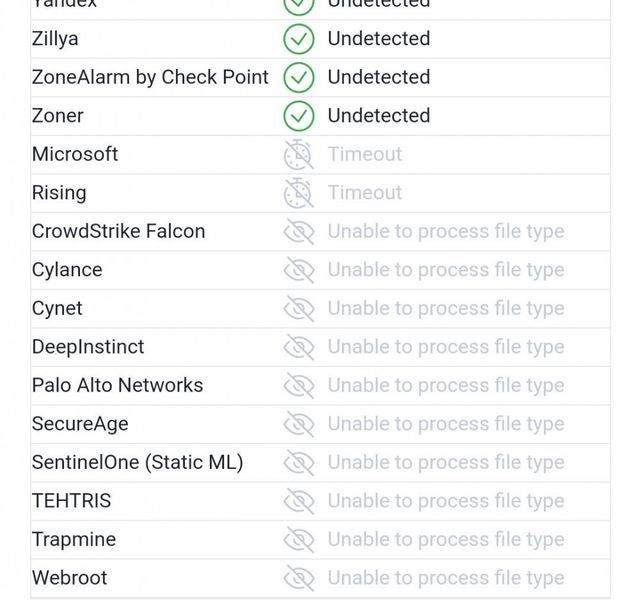Select the Microsoft vendor name

click(75, 154)
